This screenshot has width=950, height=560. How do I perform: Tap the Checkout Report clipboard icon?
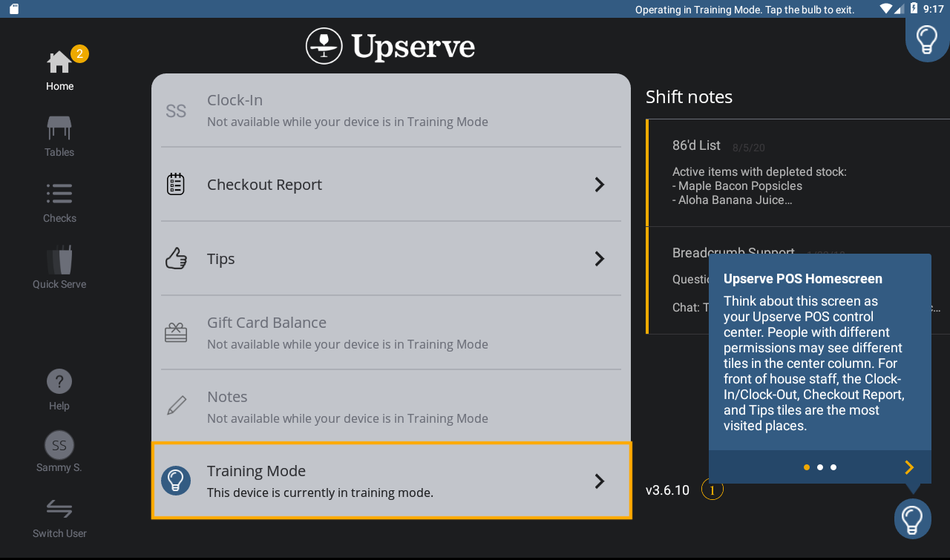coord(176,184)
